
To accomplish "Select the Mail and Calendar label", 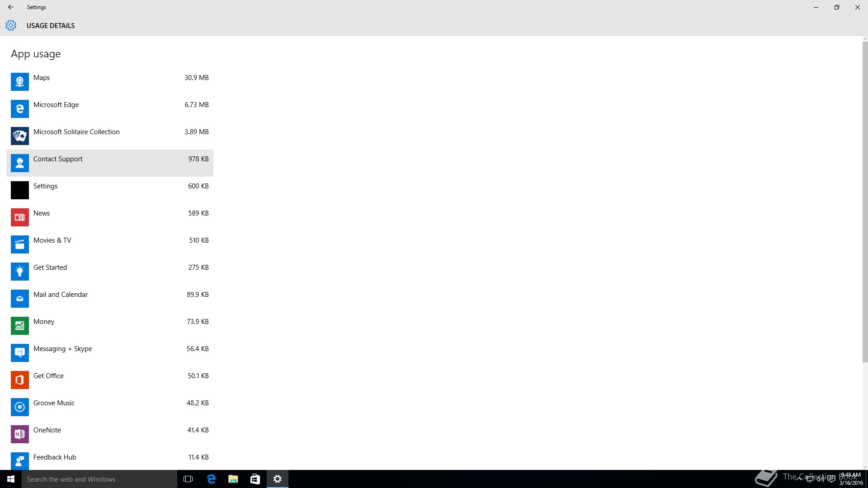I will coord(61,295).
